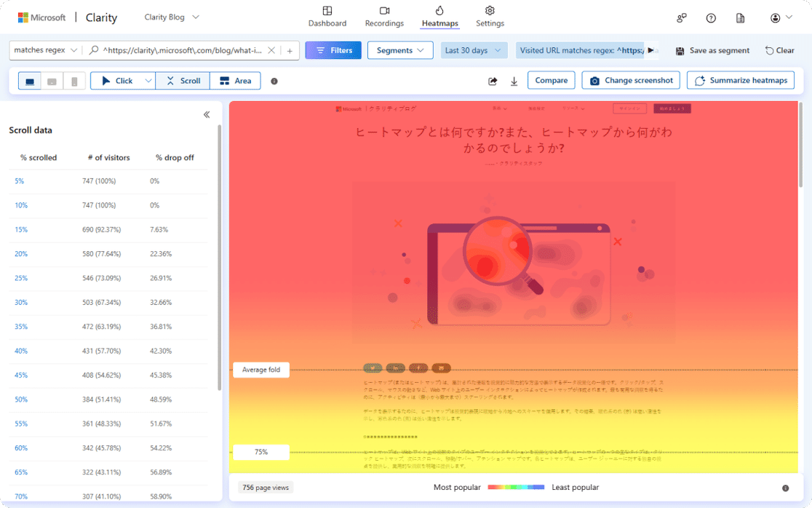Collapse the Scroll data panel
Viewport: 812px width, 508px height.
coord(206,114)
